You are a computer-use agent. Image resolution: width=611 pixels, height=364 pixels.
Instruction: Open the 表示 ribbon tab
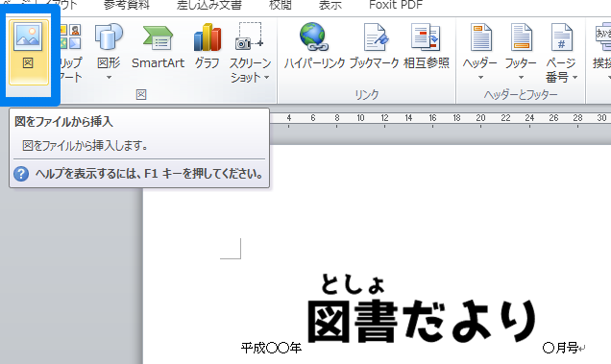pos(330,5)
